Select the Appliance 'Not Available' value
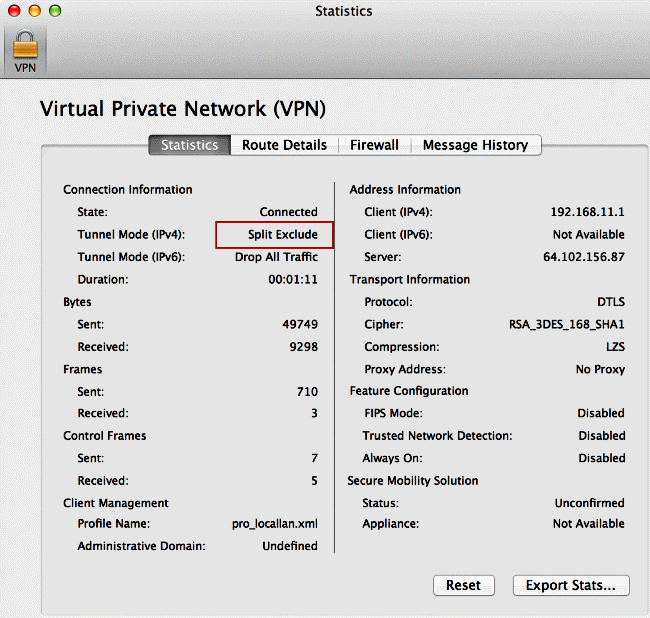This screenshot has height=618, width=650. click(589, 524)
